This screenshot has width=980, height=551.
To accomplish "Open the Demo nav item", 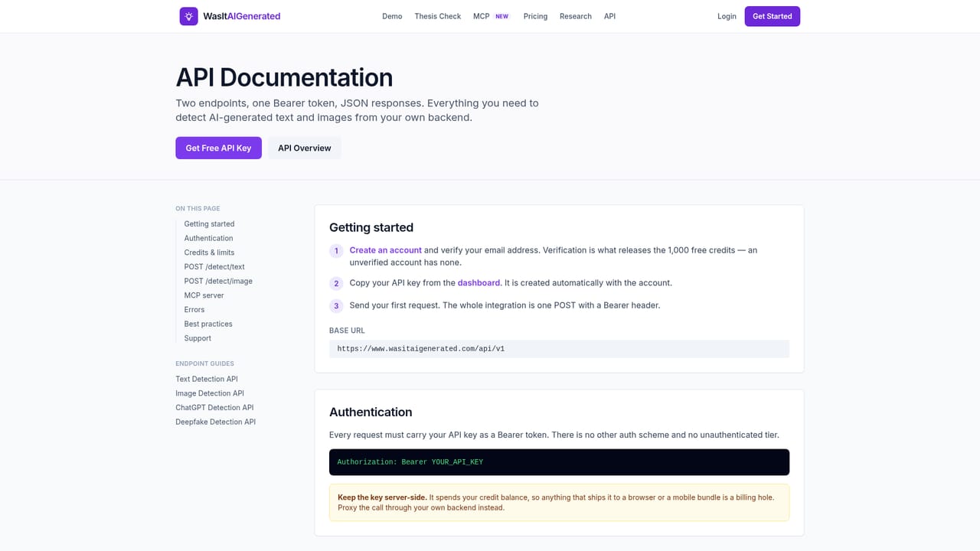I will coord(392,16).
